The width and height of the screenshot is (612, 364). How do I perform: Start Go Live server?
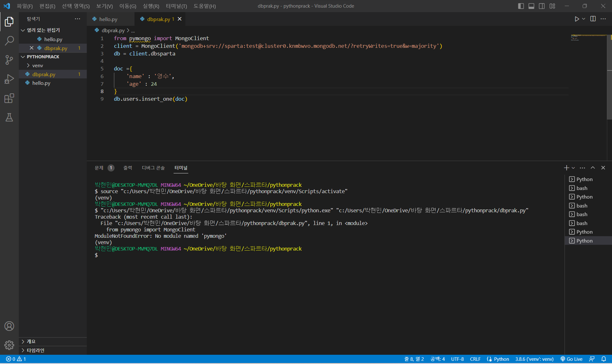click(571, 359)
